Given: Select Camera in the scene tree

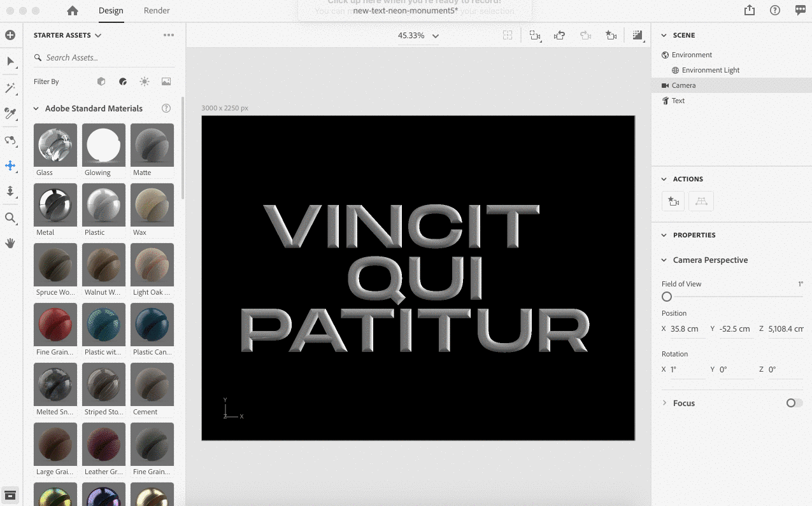Looking at the screenshot, I should [732, 85].
